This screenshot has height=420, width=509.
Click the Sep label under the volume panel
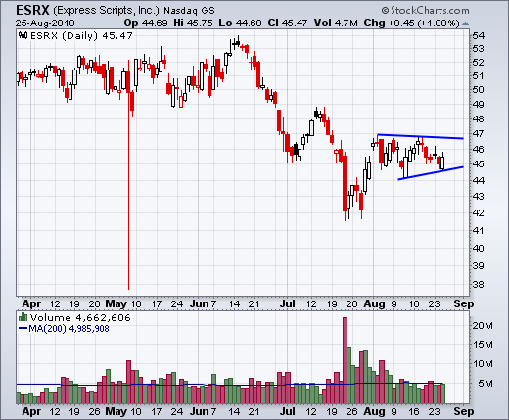(464, 411)
